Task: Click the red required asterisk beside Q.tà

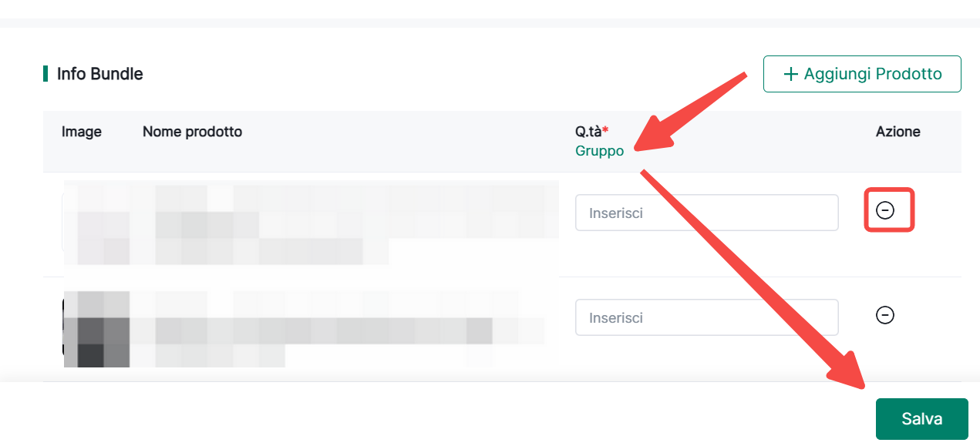Action: pos(605,130)
